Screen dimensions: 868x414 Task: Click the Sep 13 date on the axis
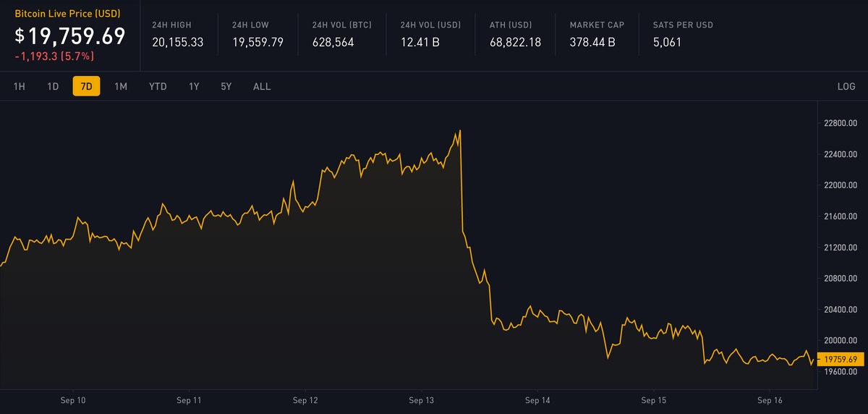(x=421, y=400)
